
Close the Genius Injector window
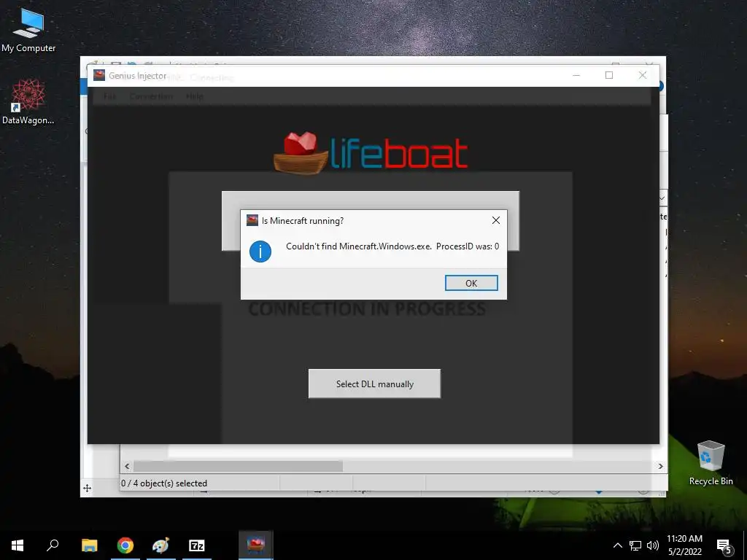(x=642, y=75)
